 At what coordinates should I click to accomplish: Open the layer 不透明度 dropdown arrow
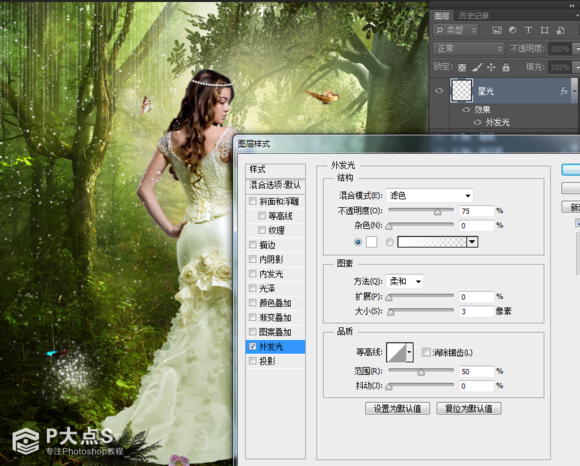576,48
